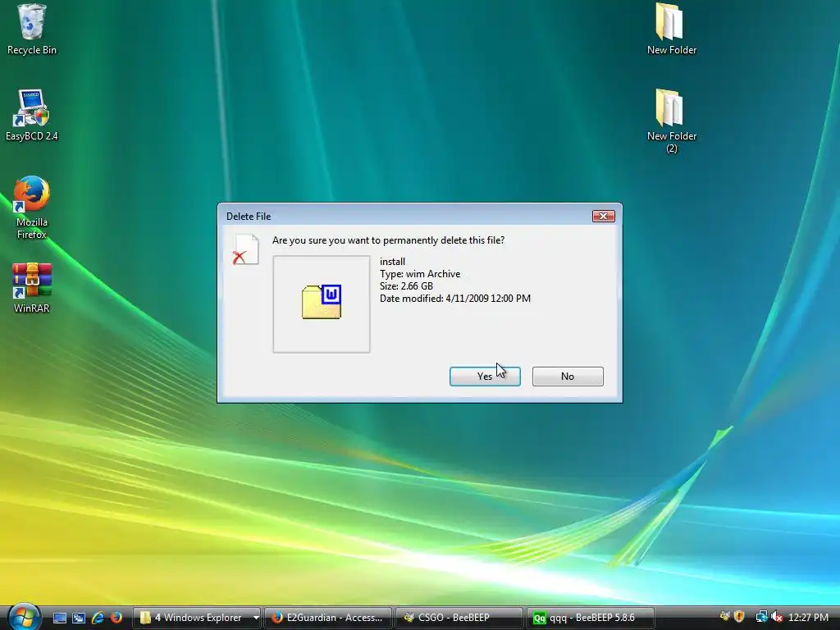Switch to qqq - BeeBEEP 5.8.6 taskbar button
Viewport: 840px width, 630px height.
click(x=590, y=618)
